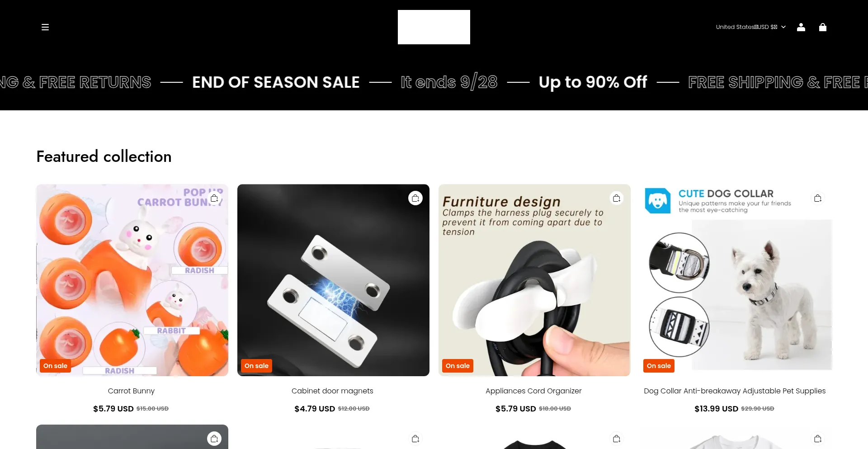Quick-add icon on second-row first product
This screenshot has width=868, height=449.
click(214, 439)
